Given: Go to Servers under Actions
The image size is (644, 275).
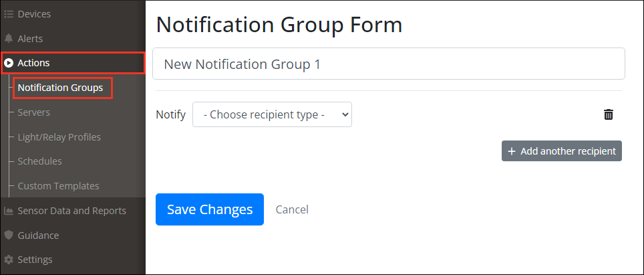Looking at the screenshot, I should click(33, 112).
